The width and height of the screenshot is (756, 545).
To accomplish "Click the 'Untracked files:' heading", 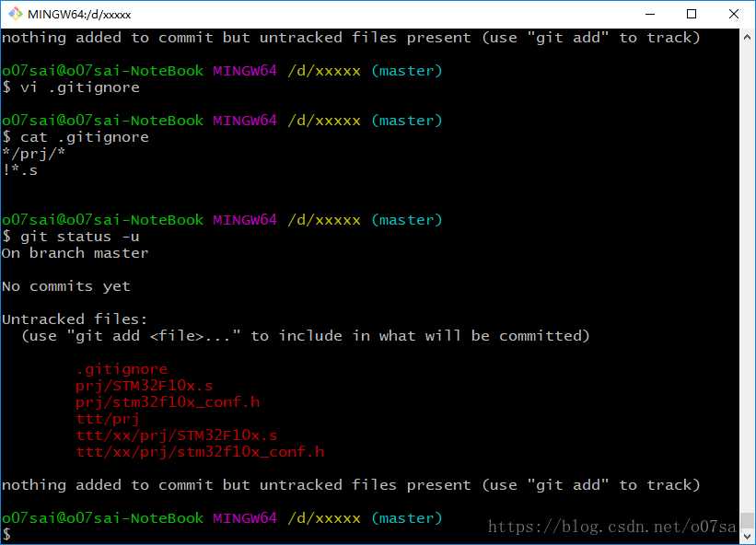I will (75, 319).
